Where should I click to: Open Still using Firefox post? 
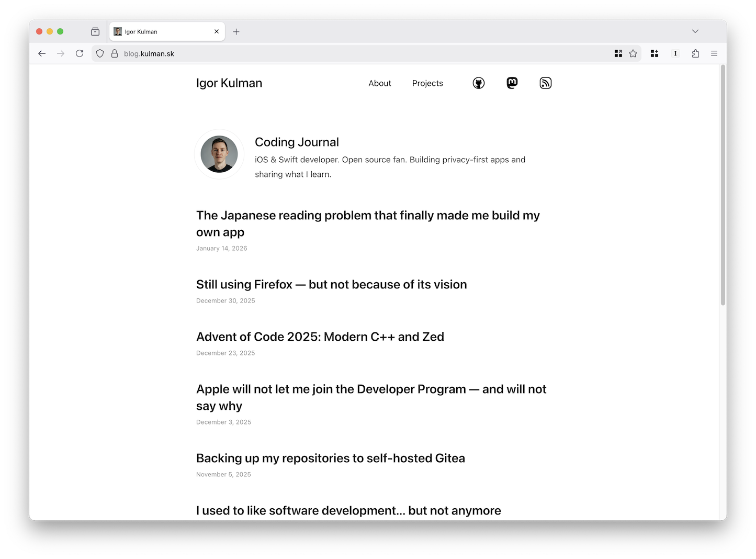click(332, 284)
